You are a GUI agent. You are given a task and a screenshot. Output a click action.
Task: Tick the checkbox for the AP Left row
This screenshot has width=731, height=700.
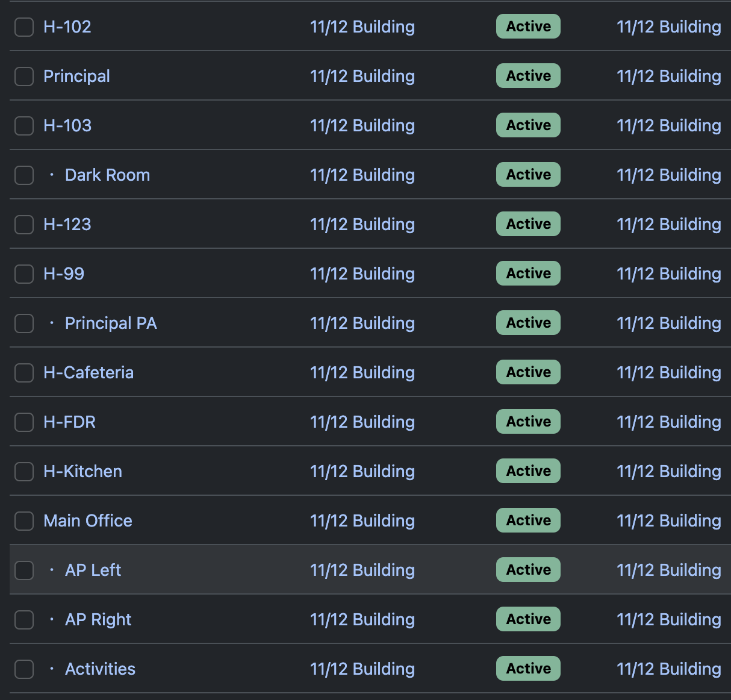point(23,570)
